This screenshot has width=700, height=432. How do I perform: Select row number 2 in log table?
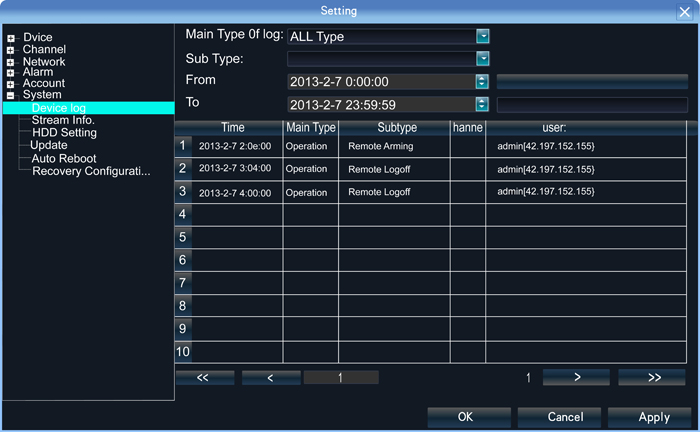[183, 168]
